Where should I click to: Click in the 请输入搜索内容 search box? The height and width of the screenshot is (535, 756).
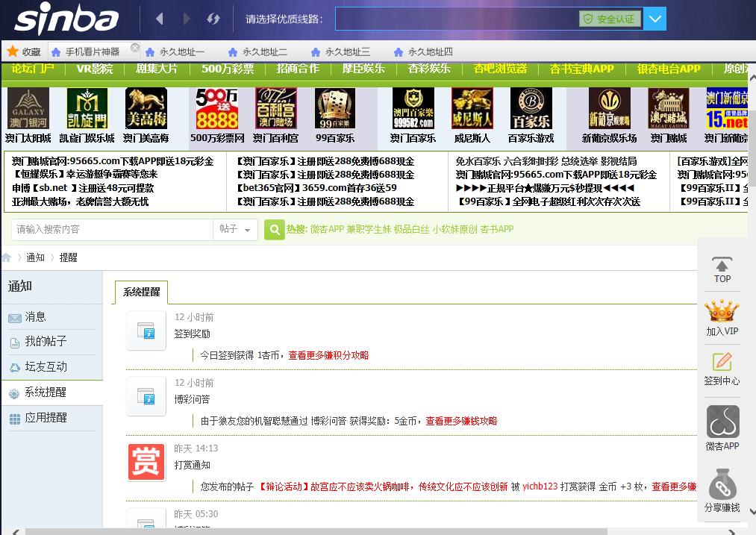(x=112, y=229)
